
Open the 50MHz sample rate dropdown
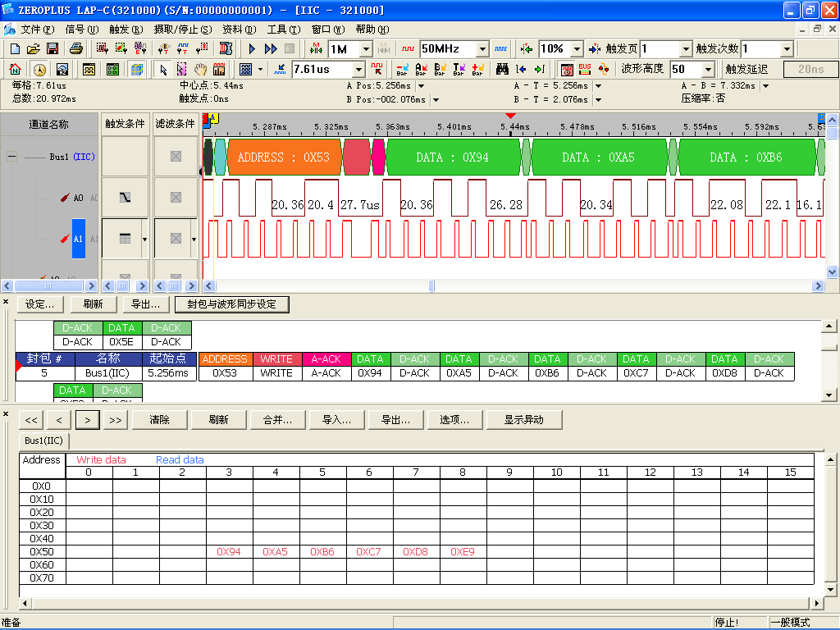pos(482,49)
